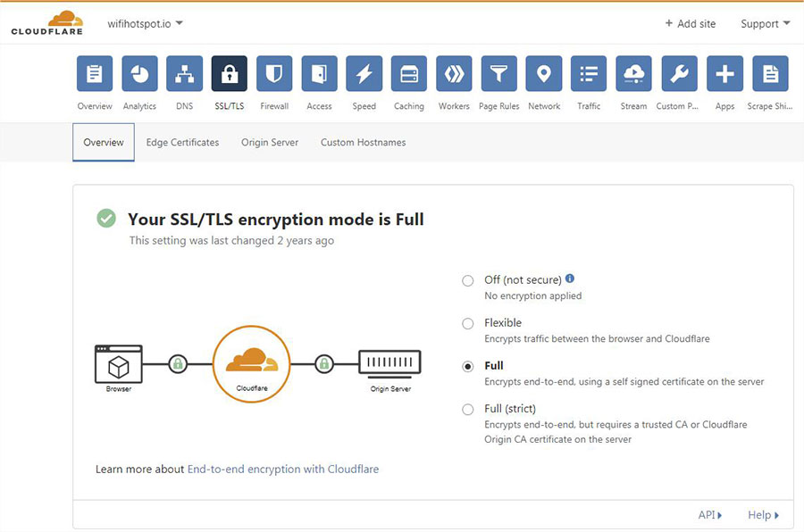Open the DNS settings icon
Screen dimensions: 804x532
pos(184,74)
